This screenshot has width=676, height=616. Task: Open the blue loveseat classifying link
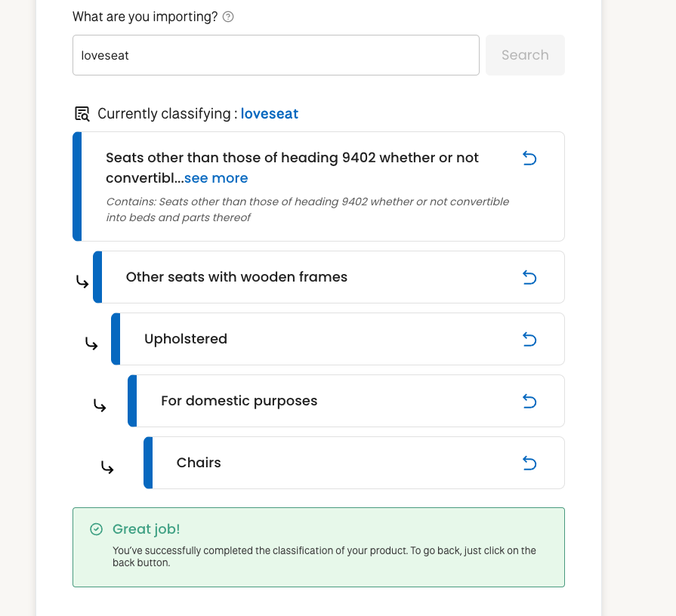click(270, 114)
